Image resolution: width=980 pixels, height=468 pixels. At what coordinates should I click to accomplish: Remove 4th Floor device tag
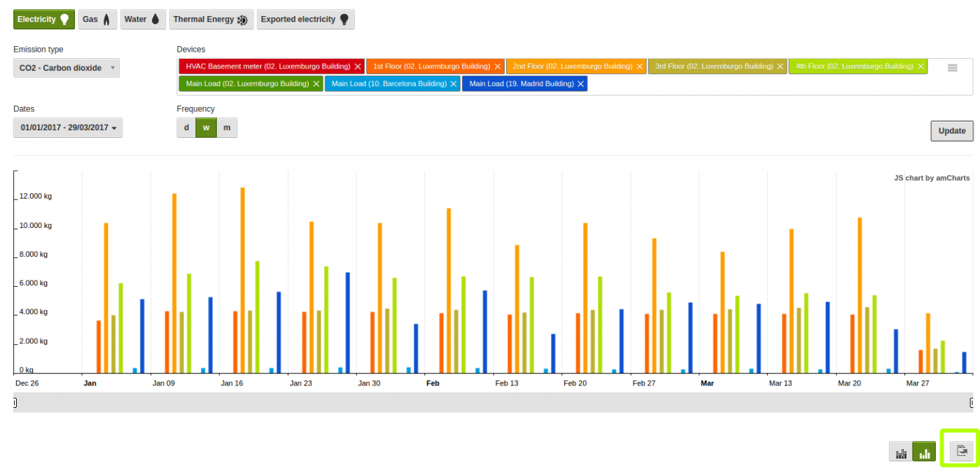coord(920,66)
